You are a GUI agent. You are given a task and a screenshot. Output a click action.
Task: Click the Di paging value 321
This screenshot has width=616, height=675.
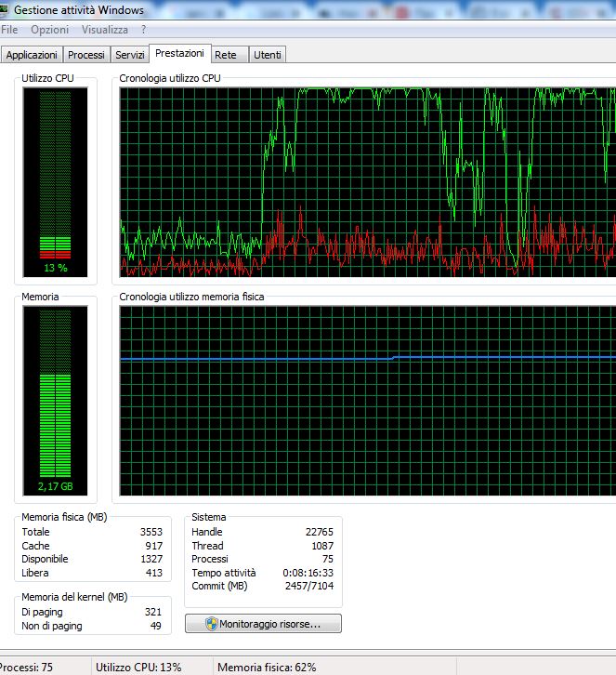[x=153, y=612]
